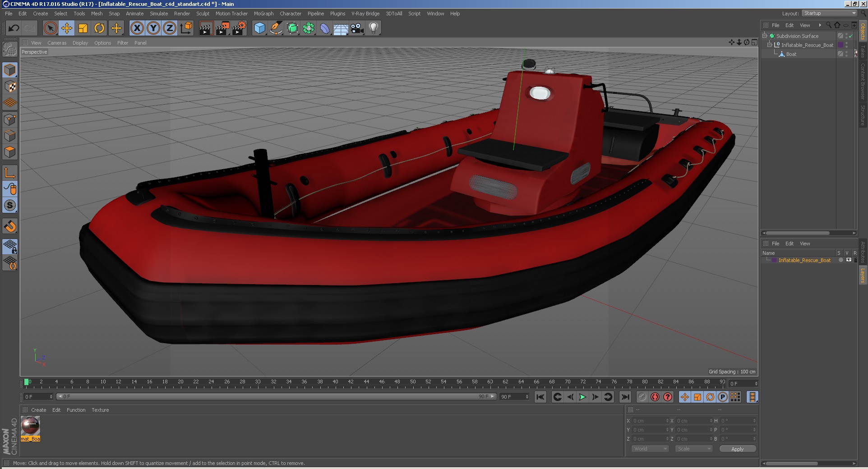This screenshot has height=469, width=868.
Task: Click the Apply button
Action: 738,449
